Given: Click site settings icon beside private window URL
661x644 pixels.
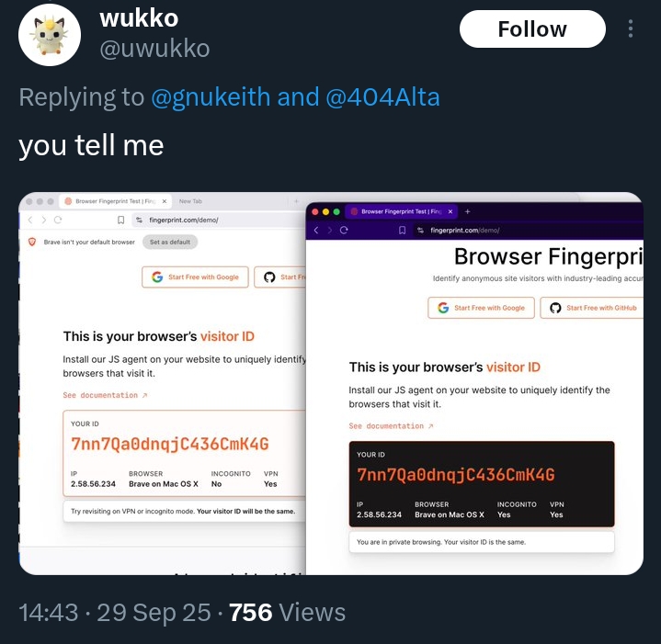Looking at the screenshot, I should coord(420,230).
